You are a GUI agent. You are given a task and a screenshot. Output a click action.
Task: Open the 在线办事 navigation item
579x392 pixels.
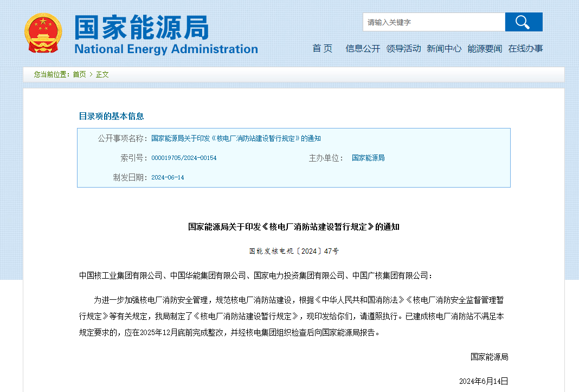(525, 48)
